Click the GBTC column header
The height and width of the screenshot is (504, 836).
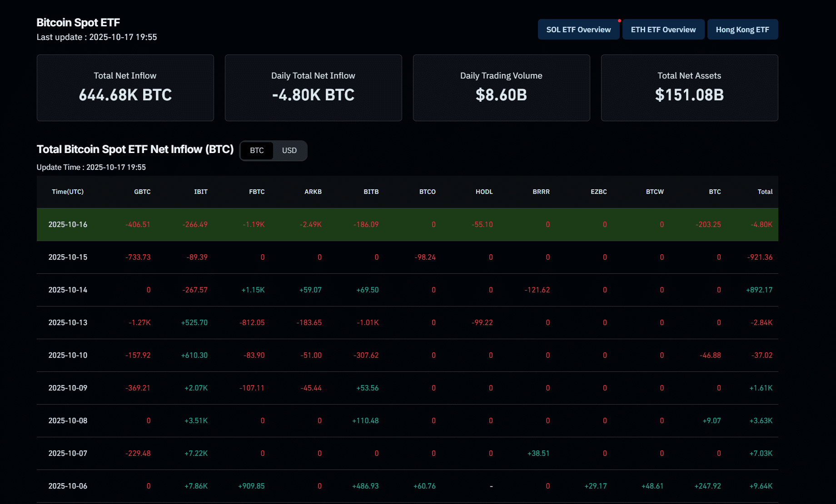pyautogui.click(x=142, y=192)
